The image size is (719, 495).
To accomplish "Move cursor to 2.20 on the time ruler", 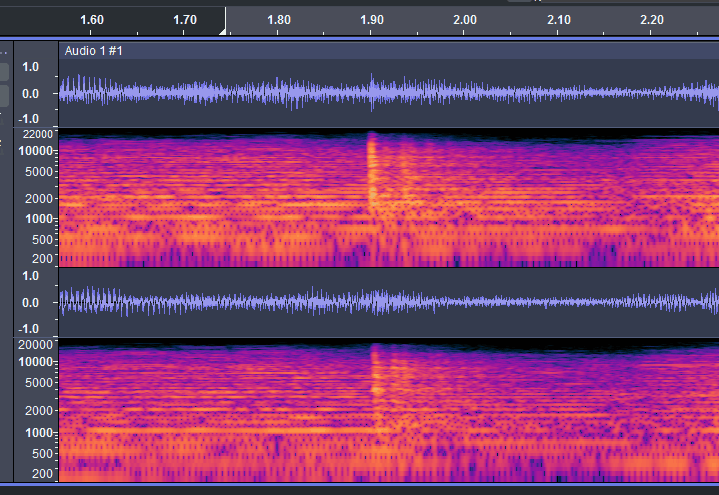I will [x=652, y=20].
